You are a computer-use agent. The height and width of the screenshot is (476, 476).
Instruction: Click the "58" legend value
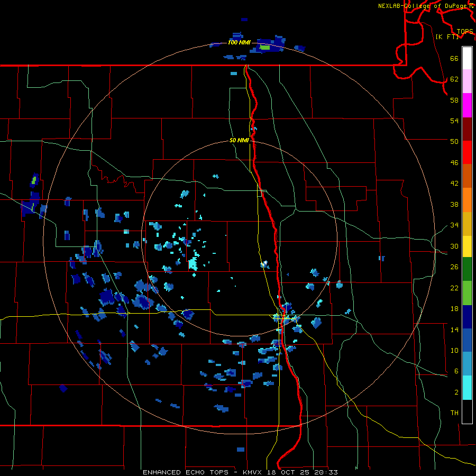point(454,100)
